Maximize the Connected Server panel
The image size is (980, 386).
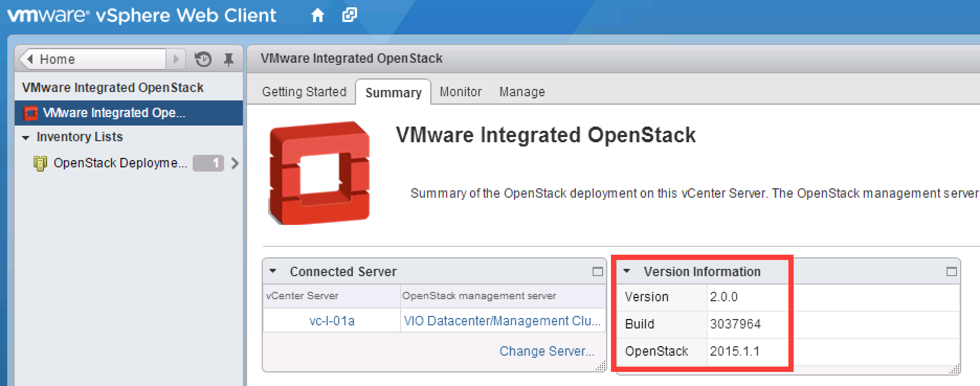[x=597, y=271]
